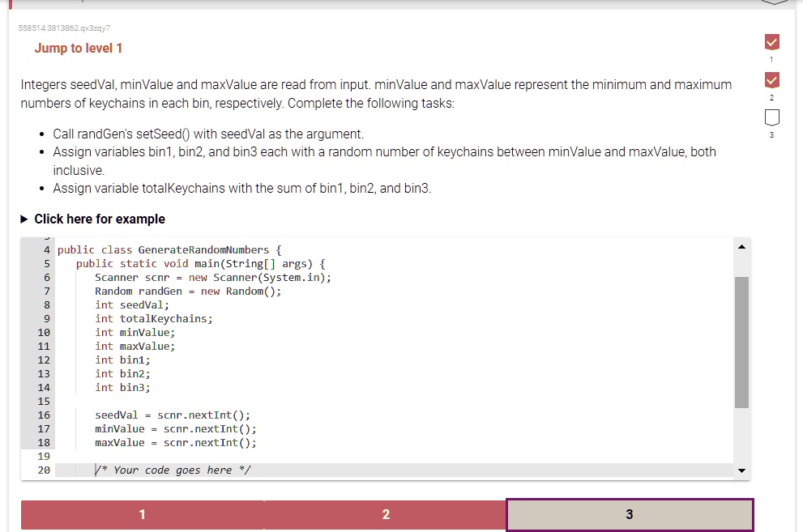Click the 'int totalKeychains;' declaration line
Screen dimensions: 803x532
point(154,319)
